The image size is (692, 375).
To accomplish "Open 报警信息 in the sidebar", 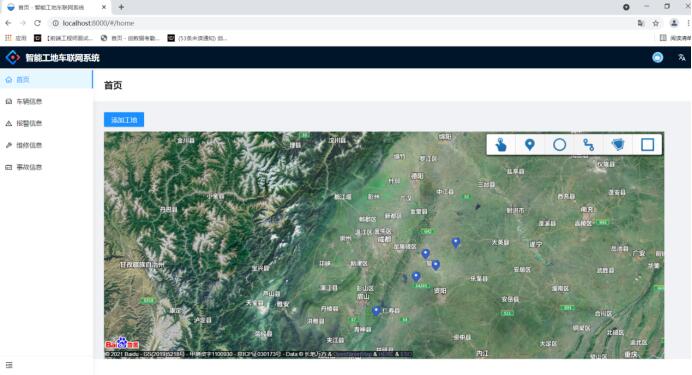I will [x=46, y=123].
